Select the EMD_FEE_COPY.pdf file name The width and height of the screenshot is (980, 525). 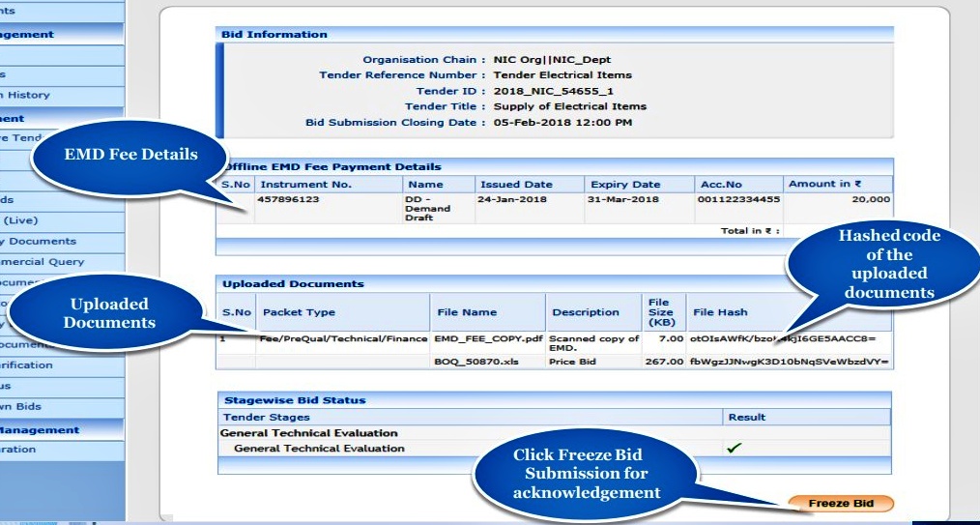tap(488, 338)
